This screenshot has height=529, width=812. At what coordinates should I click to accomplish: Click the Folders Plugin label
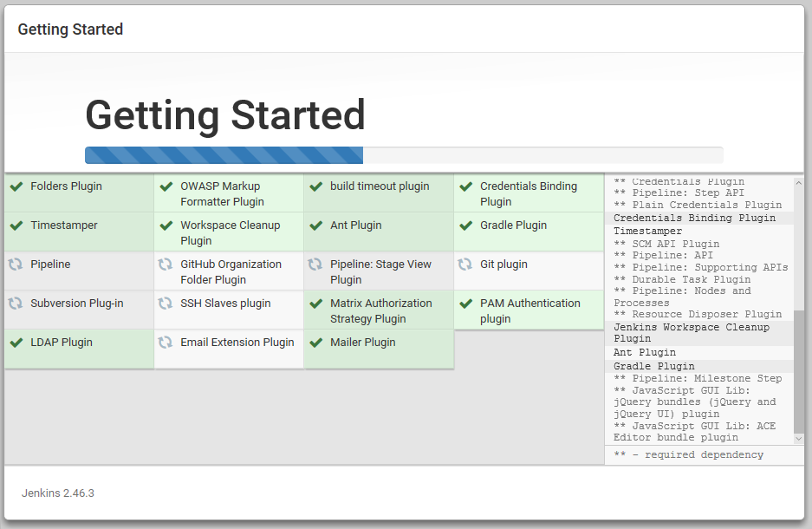pyautogui.click(x=66, y=186)
